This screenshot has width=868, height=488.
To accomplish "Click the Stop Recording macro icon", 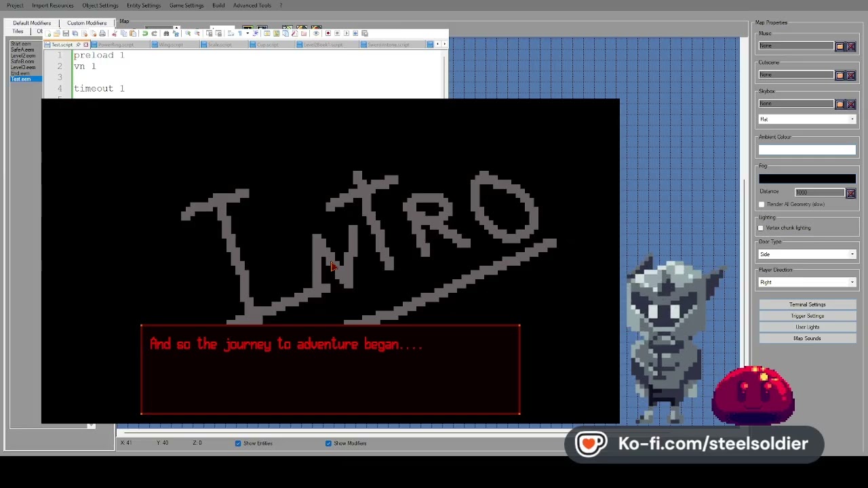I will (x=337, y=33).
